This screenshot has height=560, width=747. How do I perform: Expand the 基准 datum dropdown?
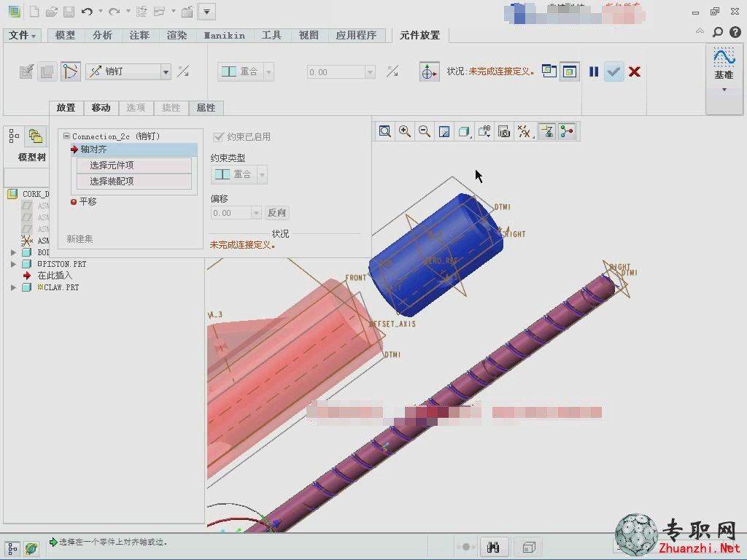point(724,90)
